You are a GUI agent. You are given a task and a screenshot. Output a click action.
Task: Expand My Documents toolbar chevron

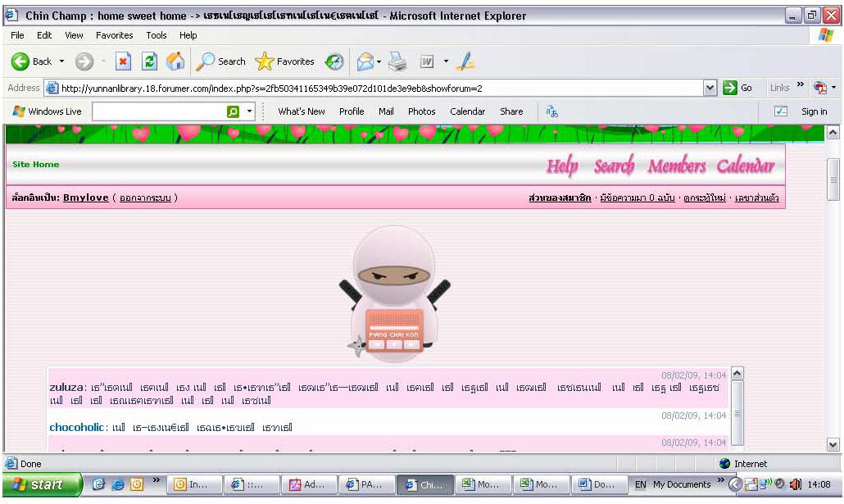(x=721, y=479)
